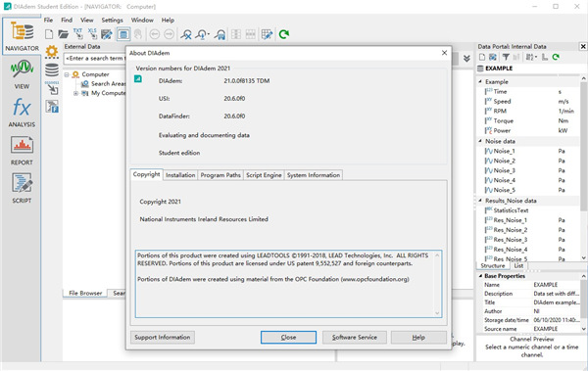Image resolution: width=588 pixels, height=371 pixels.
Task: Switch to the VIEW panel
Action: click(x=22, y=74)
